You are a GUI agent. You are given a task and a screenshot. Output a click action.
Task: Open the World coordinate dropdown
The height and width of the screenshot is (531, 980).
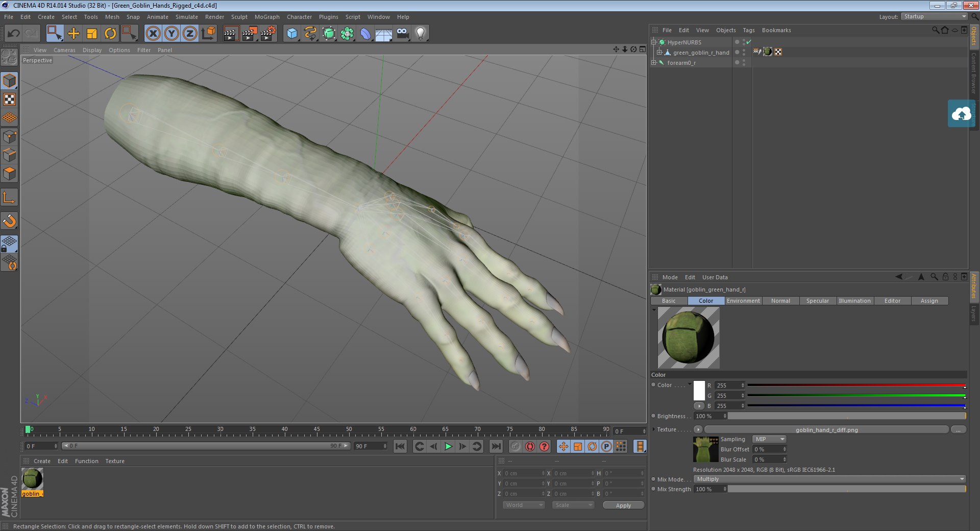(524, 505)
